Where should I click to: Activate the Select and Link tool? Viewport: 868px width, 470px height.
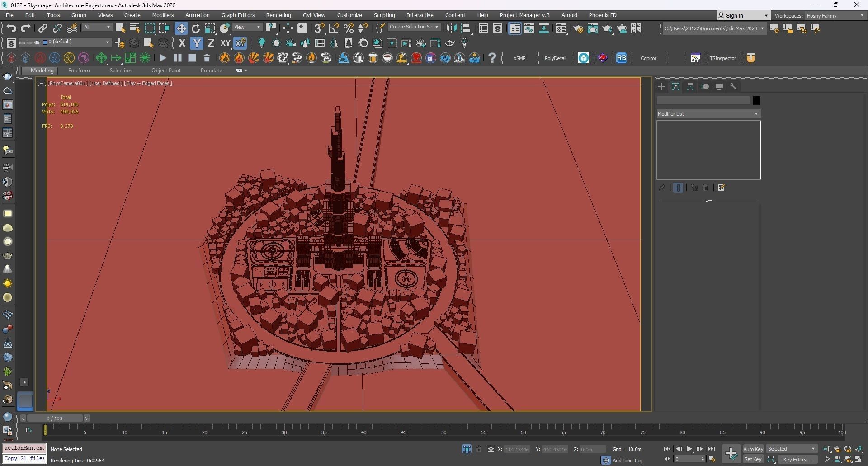tap(42, 28)
